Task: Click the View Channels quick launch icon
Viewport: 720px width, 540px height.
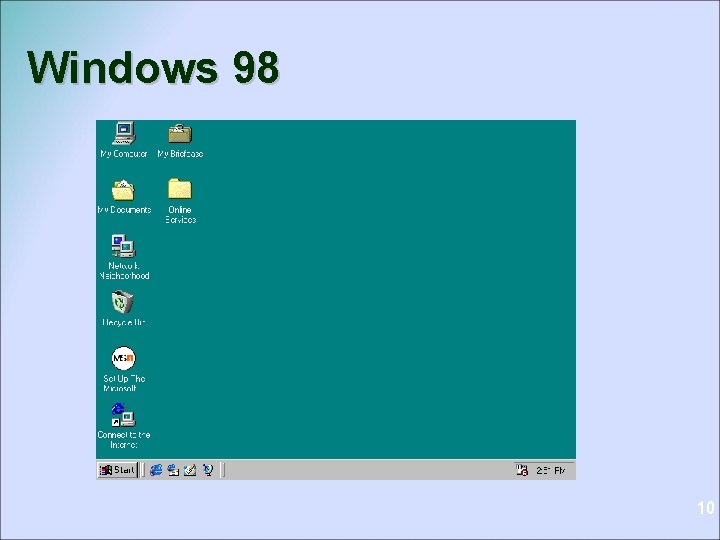Action: [208, 470]
